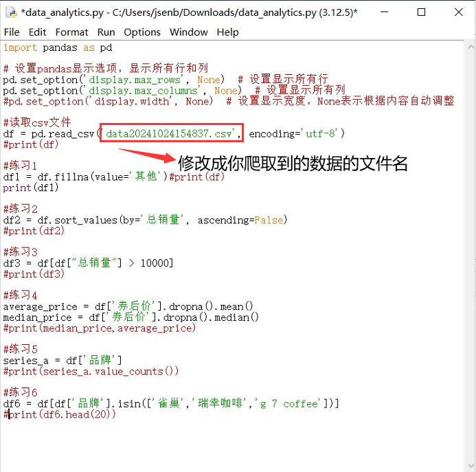The image size is (476, 472).
Task: Place cursor on import pandas line
Action: coord(58,47)
